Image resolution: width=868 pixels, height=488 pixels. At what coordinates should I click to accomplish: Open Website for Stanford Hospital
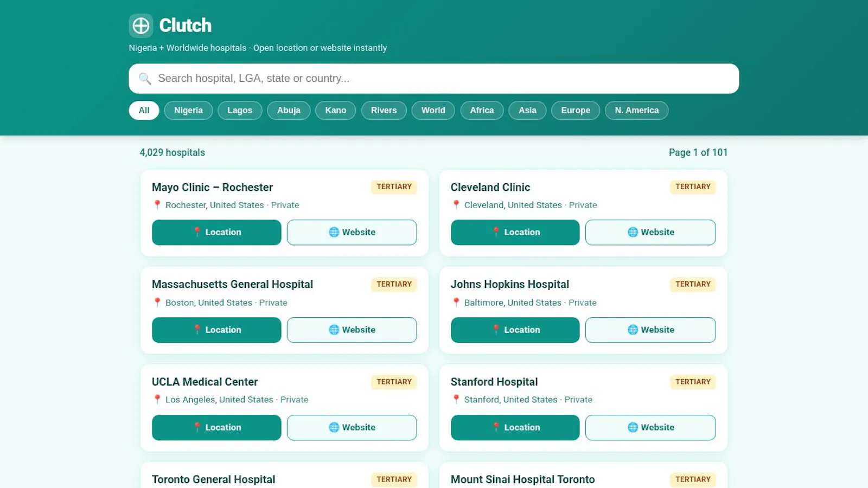[650, 427]
